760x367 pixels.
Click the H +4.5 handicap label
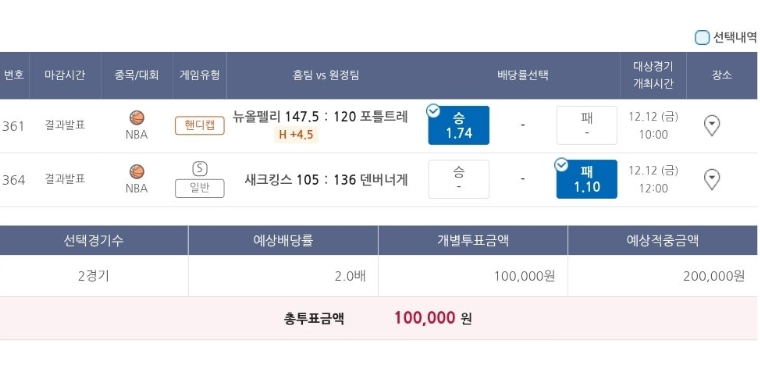pyautogui.click(x=296, y=135)
